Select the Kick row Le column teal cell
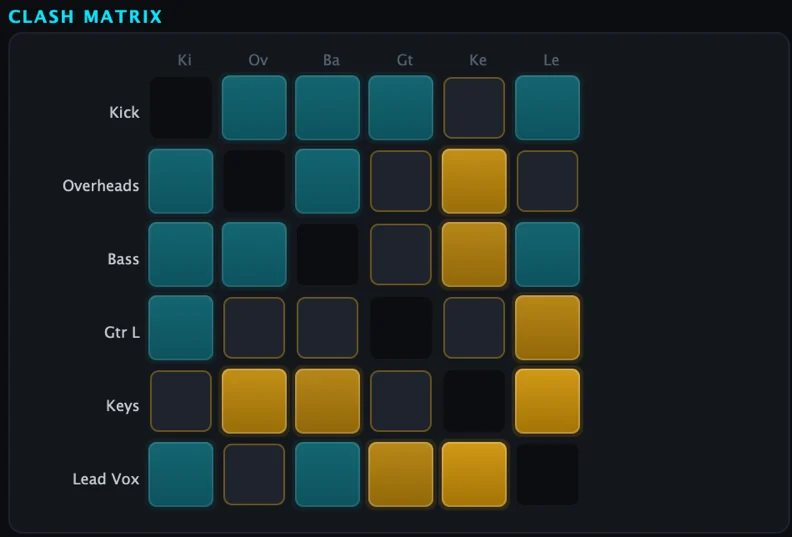Viewport: 792px width, 537px height. tap(548, 108)
